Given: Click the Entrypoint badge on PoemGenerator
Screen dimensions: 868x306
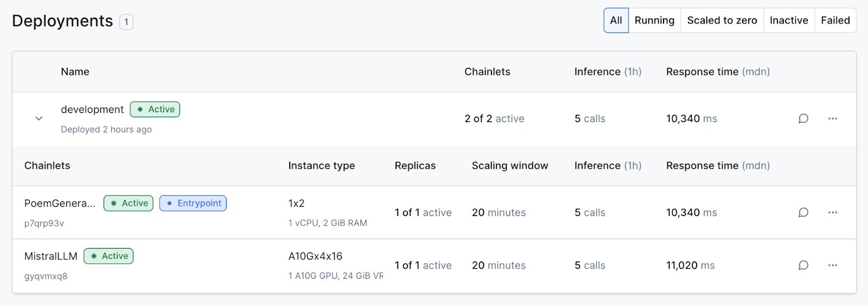Looking at the screenshot, I should (x=193, y=203).
